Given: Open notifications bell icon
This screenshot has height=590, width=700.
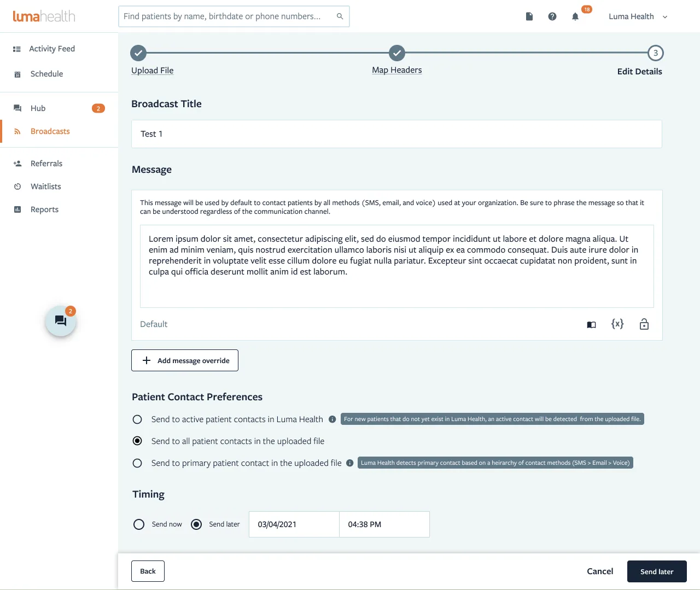Looking at the screenshot, I should (x=575, y=16).
